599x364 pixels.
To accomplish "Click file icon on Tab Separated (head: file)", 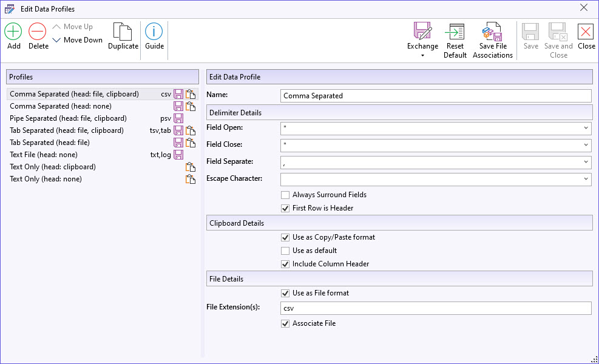I will tap(178, 143).
